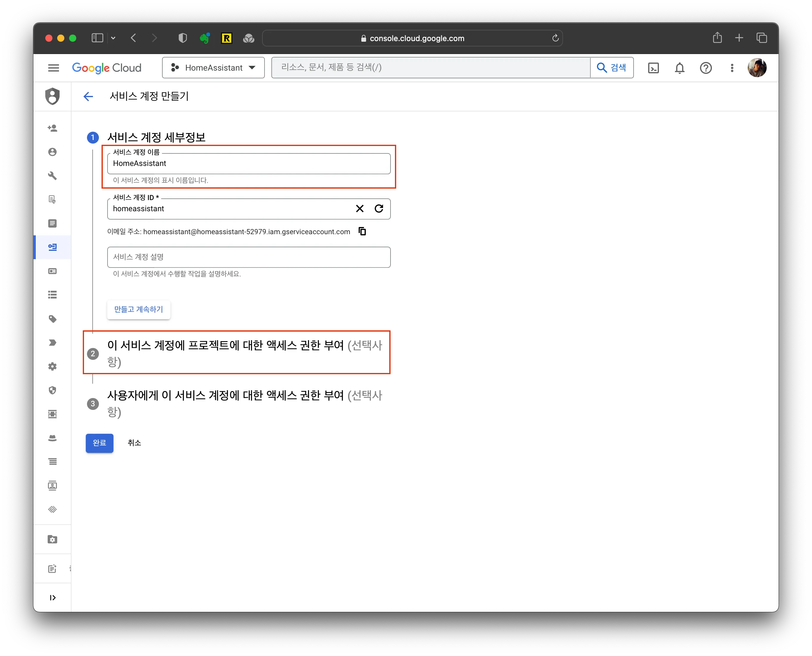
Task: Select the service accounts sidebar item
Action: pos(52,247)
